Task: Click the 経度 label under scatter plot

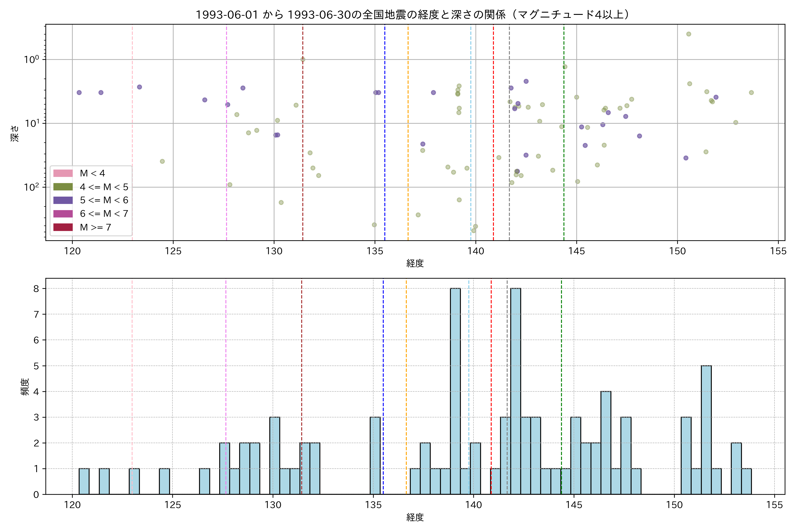Action: point(415,263)
